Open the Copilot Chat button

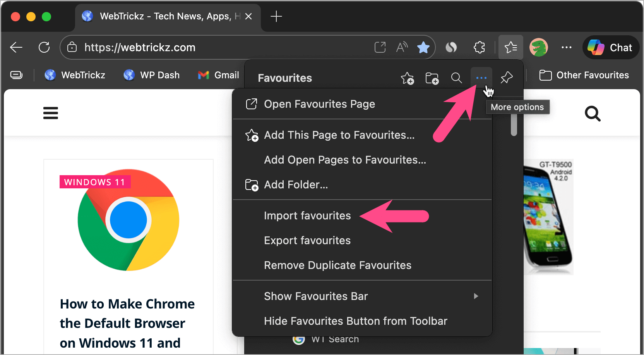[610, 47]
